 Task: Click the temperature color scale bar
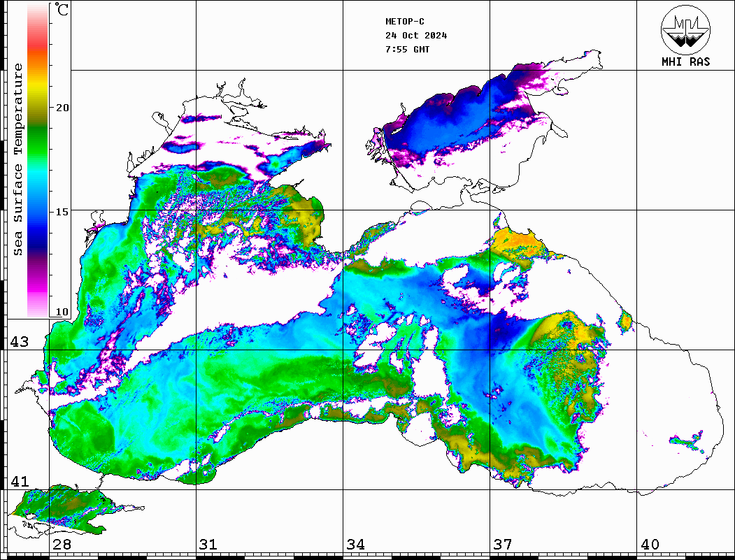pos(38,160)
